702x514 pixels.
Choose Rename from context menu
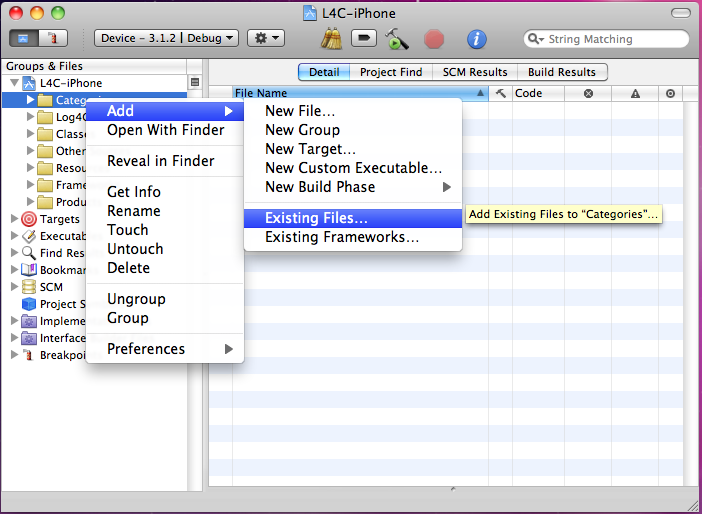click(165, 210)
